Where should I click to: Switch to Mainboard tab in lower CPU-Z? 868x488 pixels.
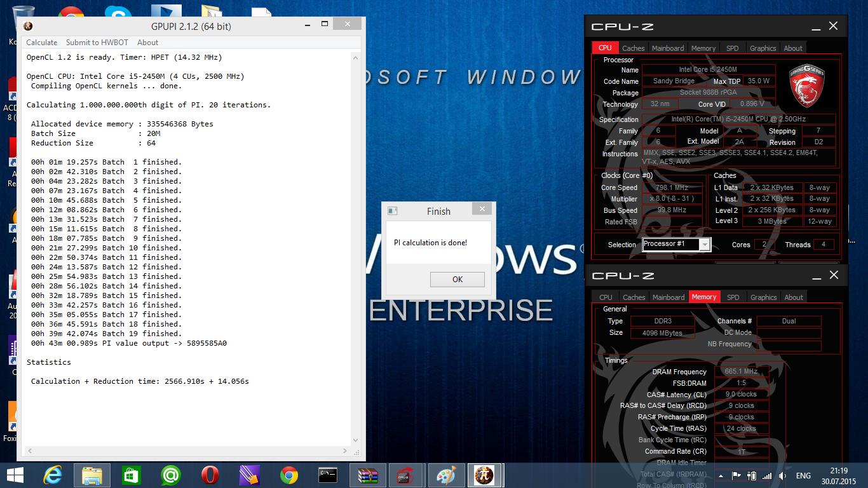668,297
